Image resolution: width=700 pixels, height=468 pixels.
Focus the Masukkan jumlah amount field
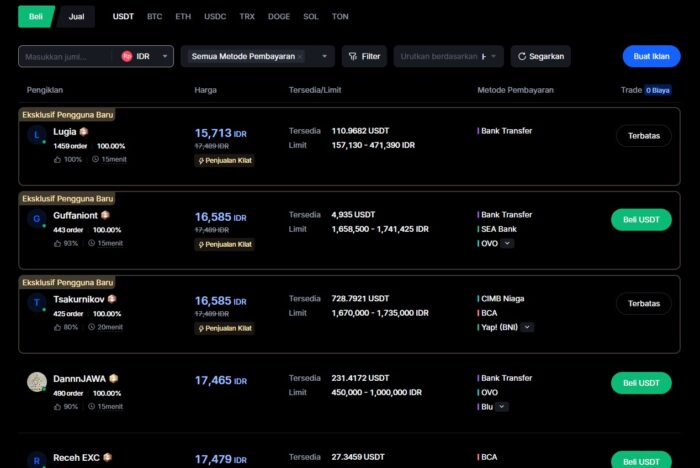tap(66, 57)
